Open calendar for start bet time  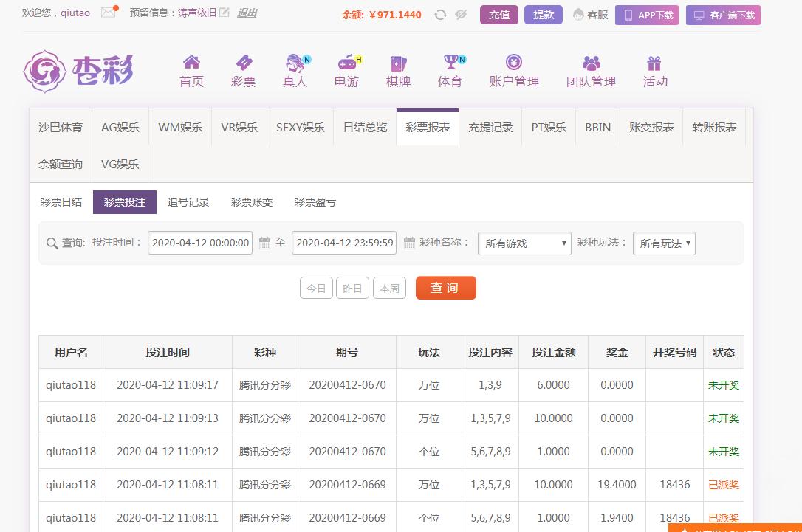pyautogui.click(x=264, y=243)
